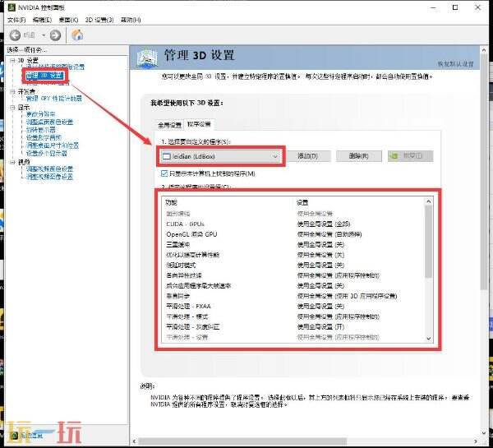This screenshot has width=493, height=448.
Task: Click 灰度纠正 value 使用全局设置 (开)
Action: point(320,327)
